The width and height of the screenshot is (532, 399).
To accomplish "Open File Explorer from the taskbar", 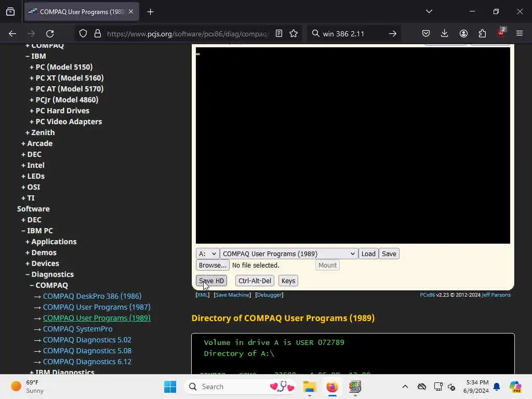I will point(310,387).
